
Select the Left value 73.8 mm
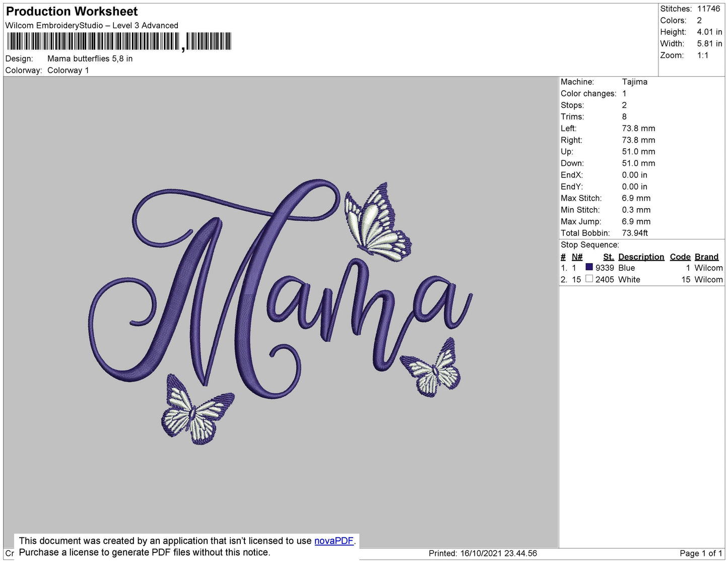[x=639, y=128]
